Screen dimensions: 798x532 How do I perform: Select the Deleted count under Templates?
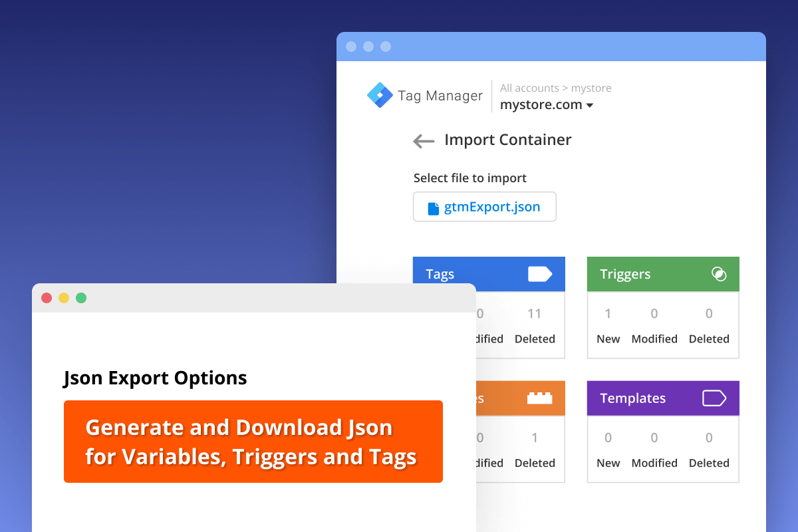click(x=709, y=450)
